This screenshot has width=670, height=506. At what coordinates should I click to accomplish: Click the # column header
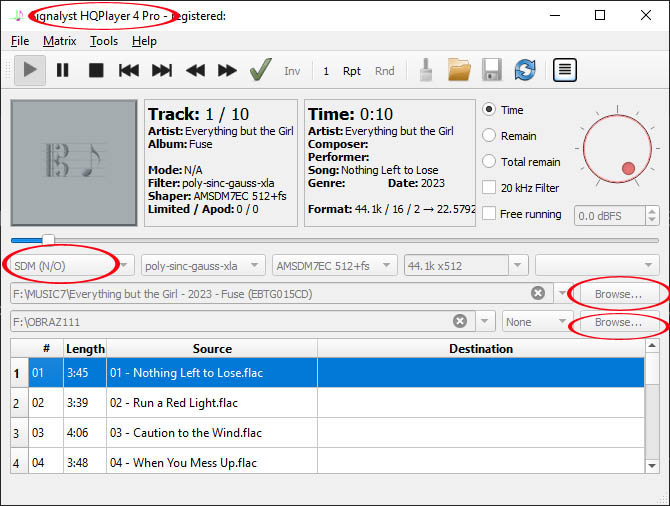tap(46, 349)
